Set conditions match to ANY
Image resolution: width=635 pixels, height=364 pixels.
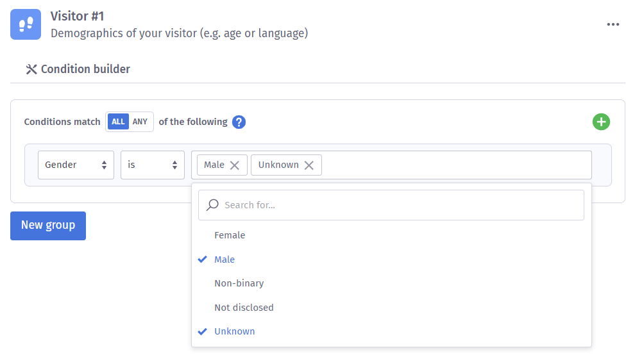[x=140, y=122]
